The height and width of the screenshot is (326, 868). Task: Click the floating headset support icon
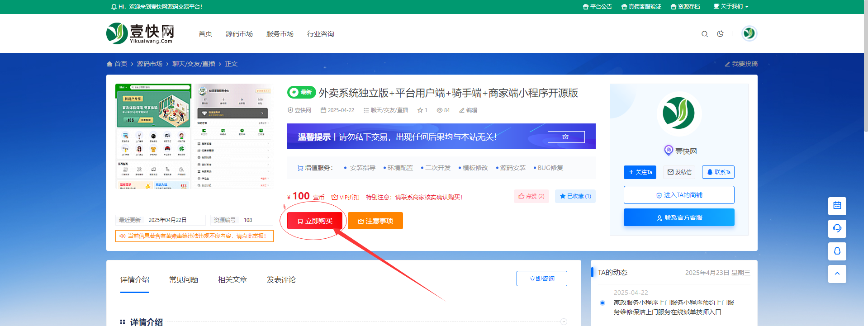[837, 228]
